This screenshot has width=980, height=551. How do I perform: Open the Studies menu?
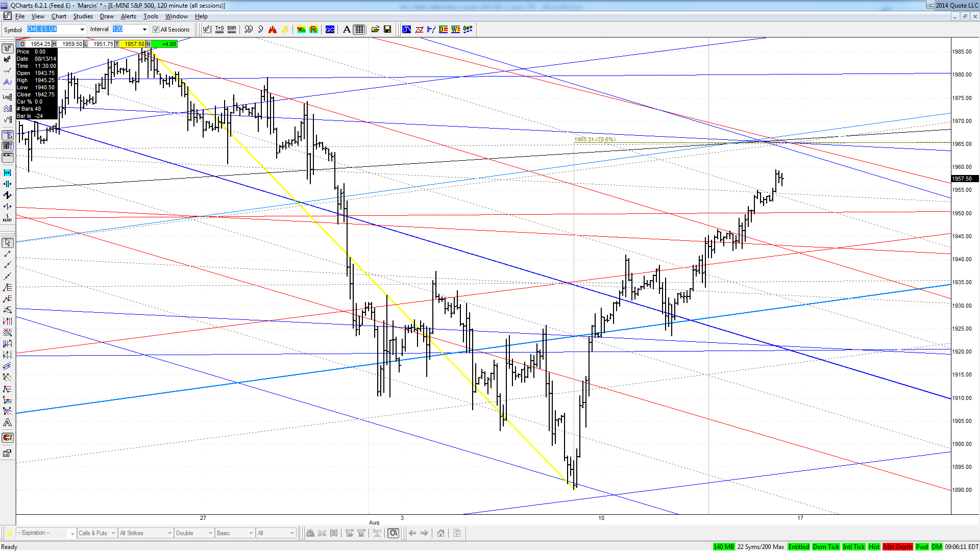click(x=83, y=16)
